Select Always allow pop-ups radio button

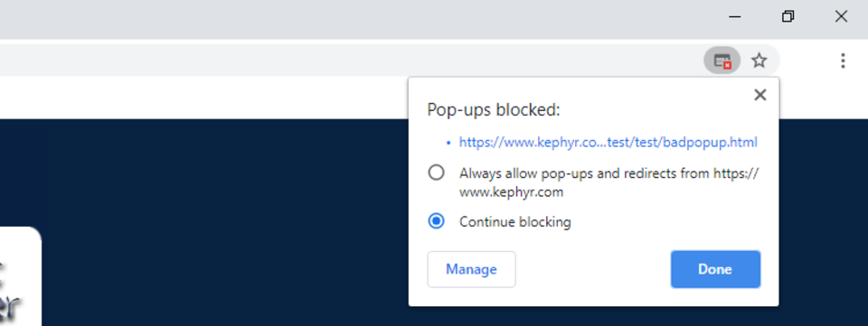tap(436, 173)
